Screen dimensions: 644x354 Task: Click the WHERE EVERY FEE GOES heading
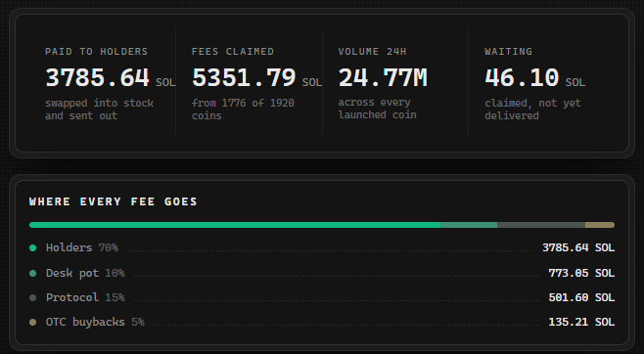coord(114,201)
